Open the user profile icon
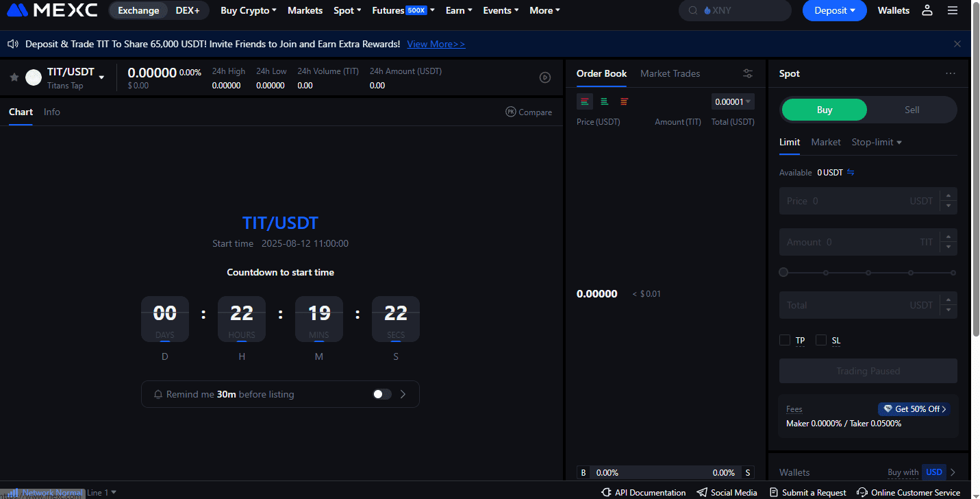 tap(927, 10)
